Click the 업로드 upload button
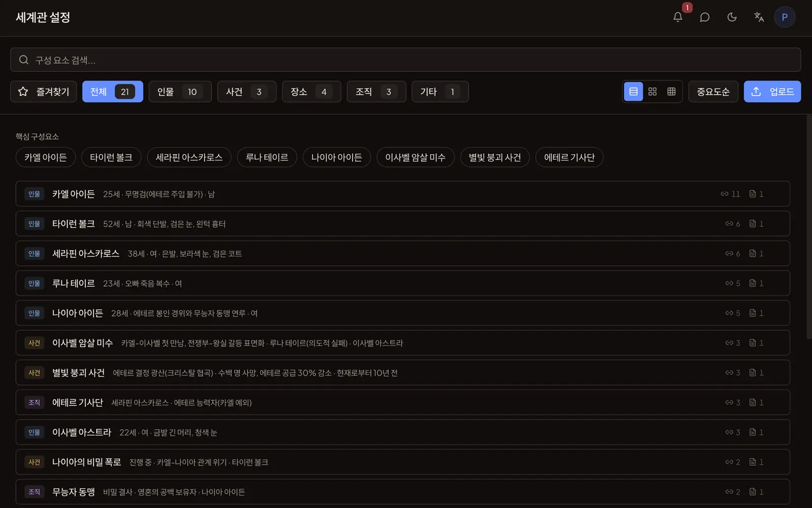The height and width of the screenshot is (508, 812). (772, 92)
